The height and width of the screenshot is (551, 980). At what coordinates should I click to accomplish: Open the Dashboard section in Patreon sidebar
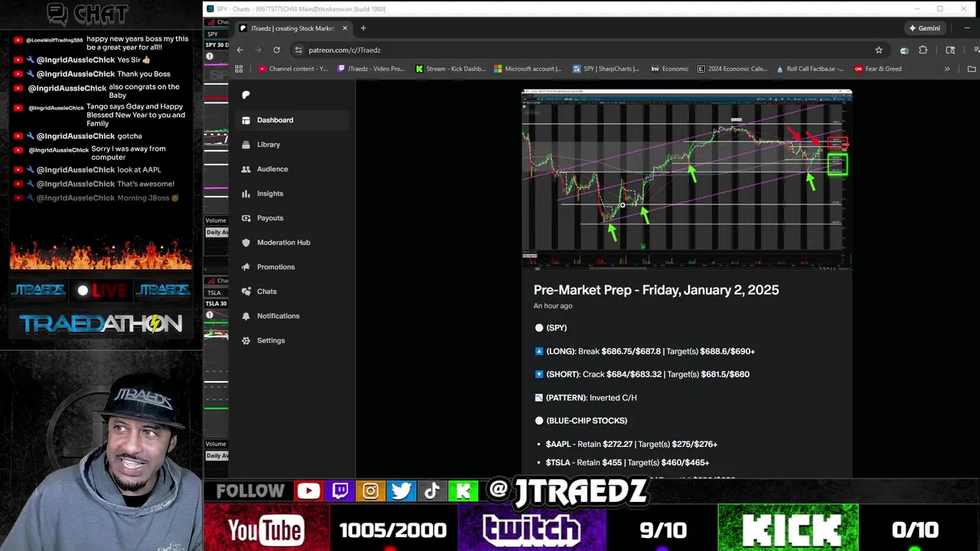pos(292,120)
